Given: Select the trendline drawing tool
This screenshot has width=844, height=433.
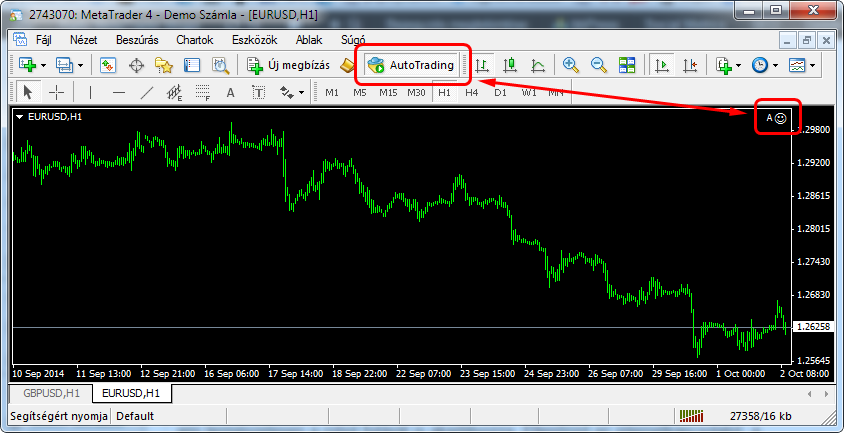Looking at the screenshot, I should click(147, 93).
